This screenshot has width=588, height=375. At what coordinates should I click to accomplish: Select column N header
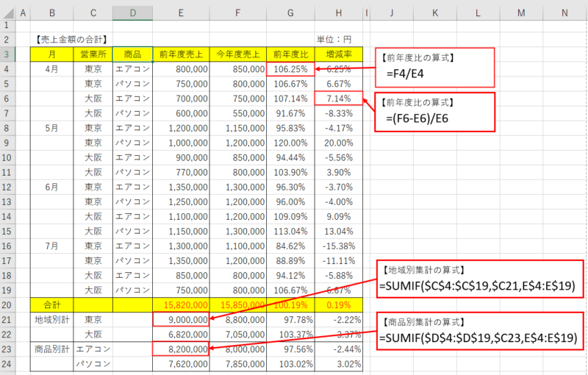[564, 13]
